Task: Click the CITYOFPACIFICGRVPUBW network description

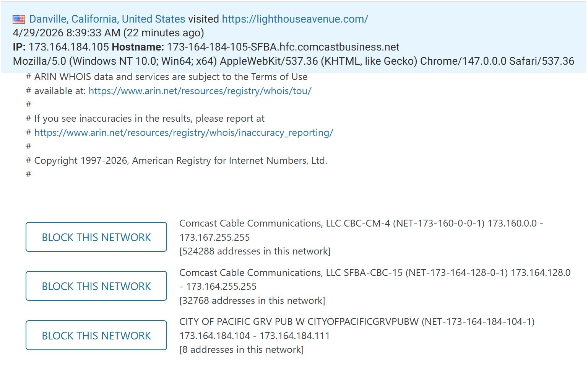Action: pos(356,322)
